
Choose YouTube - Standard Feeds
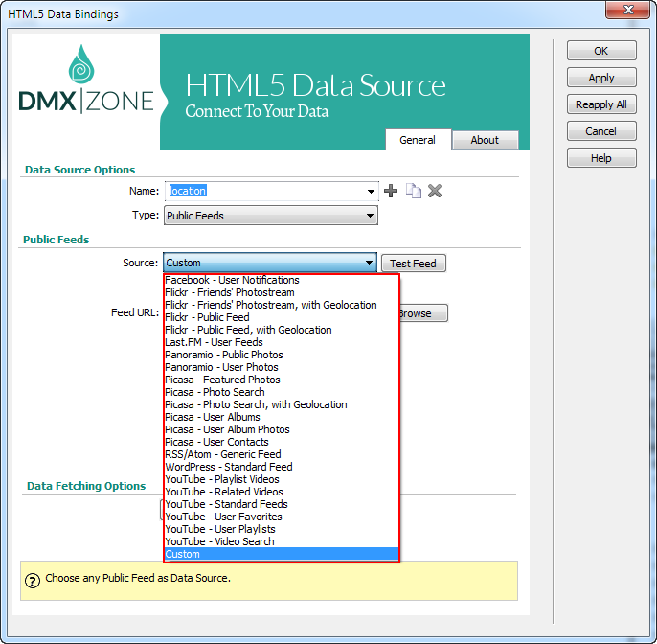click(282, 504)
